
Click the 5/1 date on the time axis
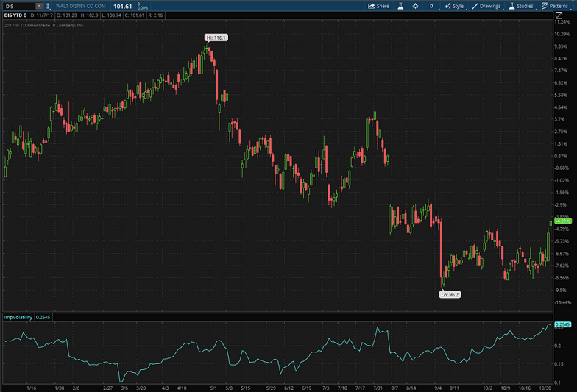coord(213,388)
